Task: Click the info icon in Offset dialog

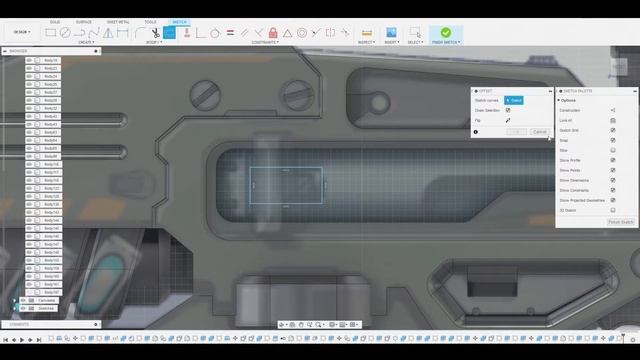Action: coord(476,132)
